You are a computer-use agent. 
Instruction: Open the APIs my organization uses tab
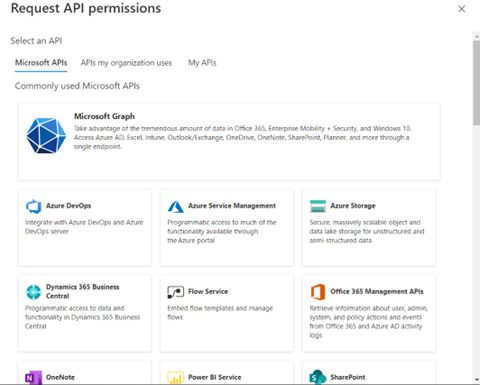pyautogui.click(x=126, y=63)
